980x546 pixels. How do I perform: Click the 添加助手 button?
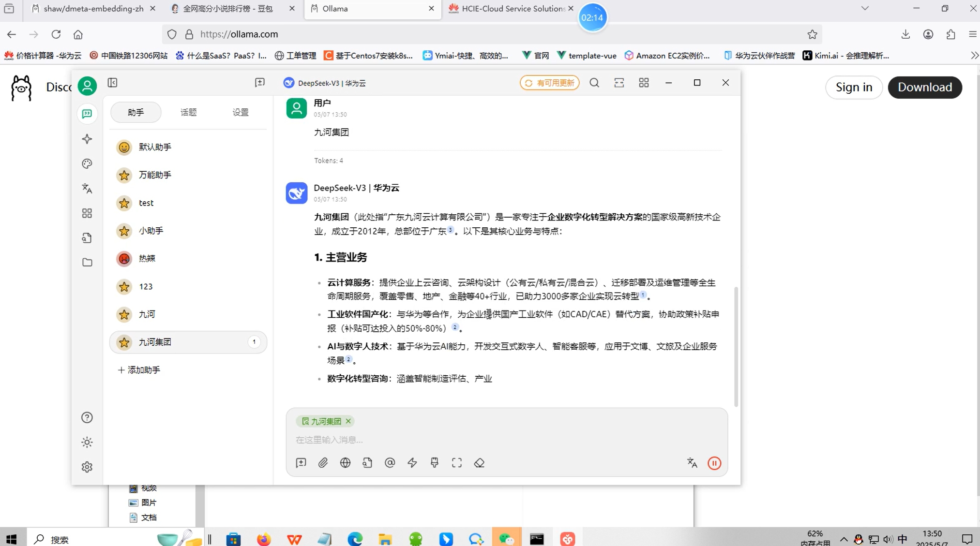[x=139, y=370]
